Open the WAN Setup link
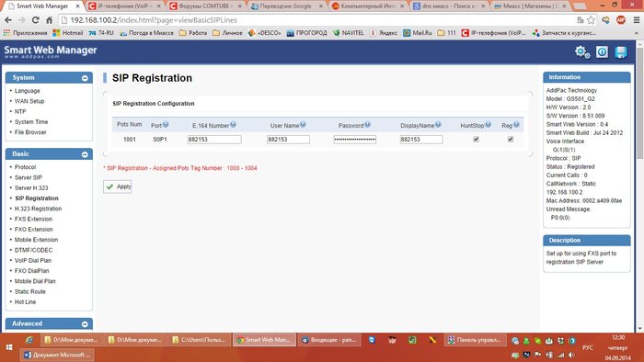This screenshot has height=362, width=644. pyautogui.click(x=29, y=101)
